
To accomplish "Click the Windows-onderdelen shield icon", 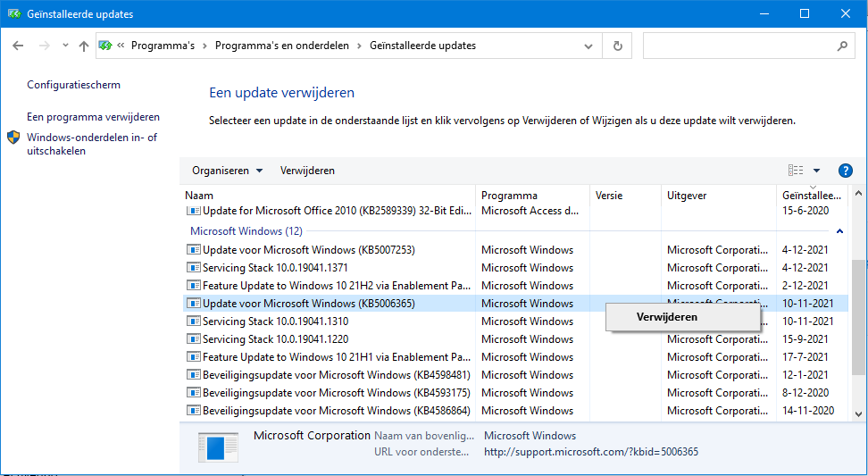I will (13, 138).
